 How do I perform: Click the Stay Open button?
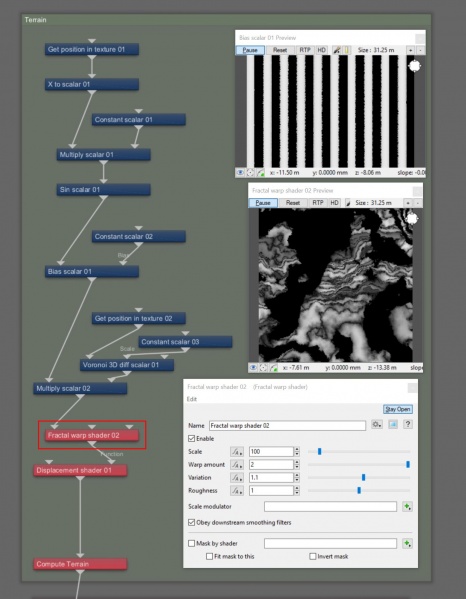(x=398, y=409)
